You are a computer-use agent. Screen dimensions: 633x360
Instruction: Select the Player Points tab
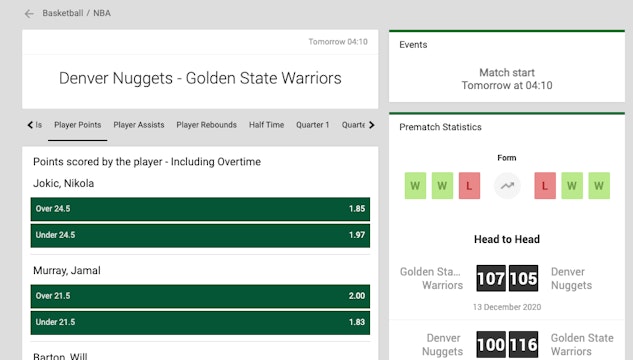click(x=78, y=125)
